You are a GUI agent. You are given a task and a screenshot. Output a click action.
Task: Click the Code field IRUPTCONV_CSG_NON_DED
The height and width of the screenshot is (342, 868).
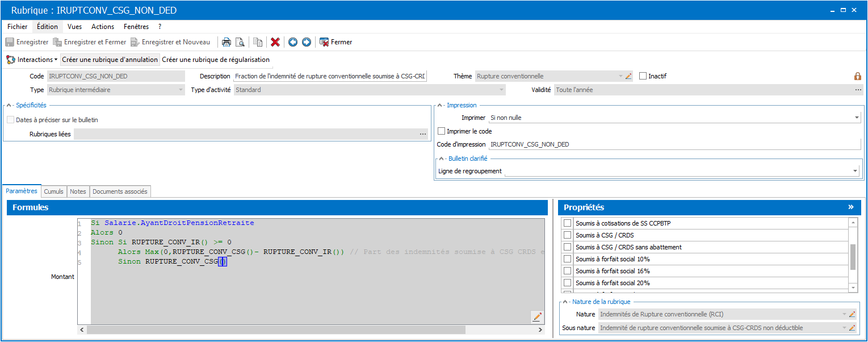(x=116, y=76)
